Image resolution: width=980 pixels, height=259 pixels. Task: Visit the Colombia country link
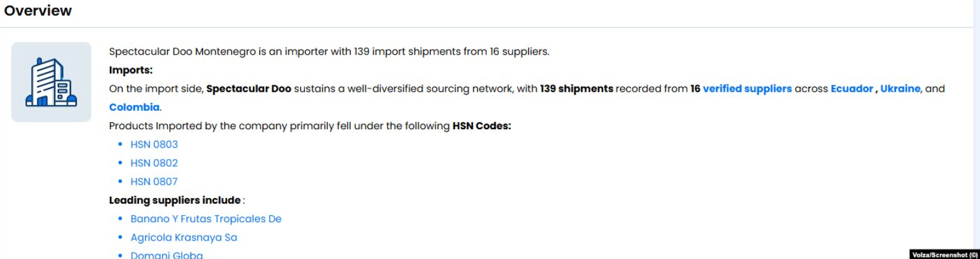coord(134,108)
